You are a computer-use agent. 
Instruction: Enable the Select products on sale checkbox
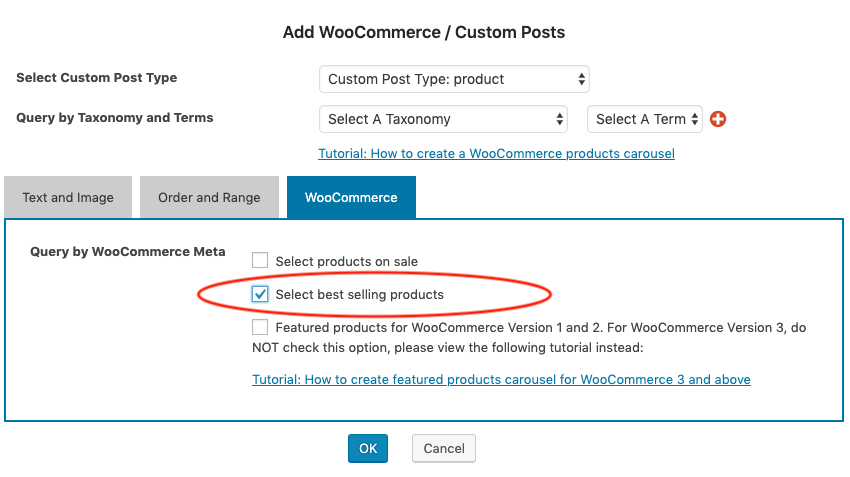[260, 261]
